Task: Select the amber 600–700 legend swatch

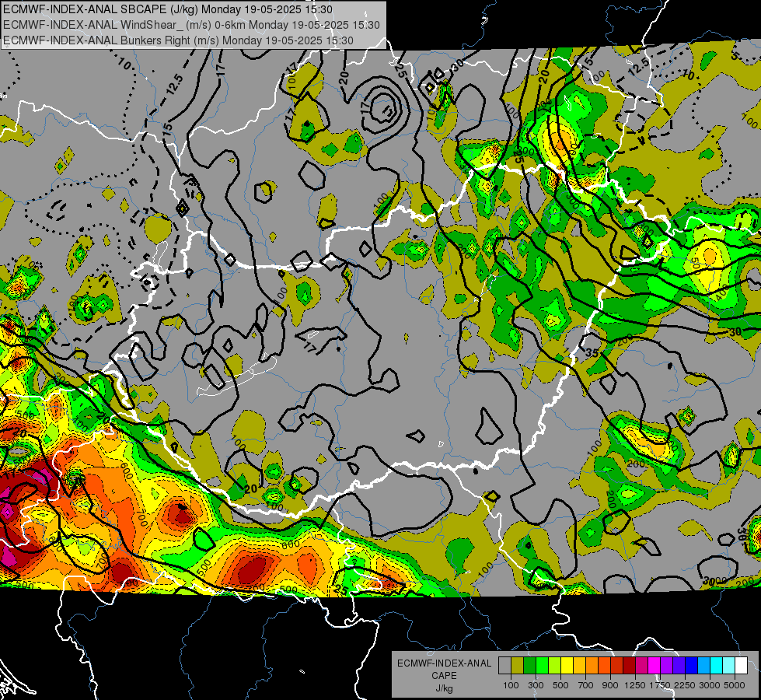Action: coord(579,665)
